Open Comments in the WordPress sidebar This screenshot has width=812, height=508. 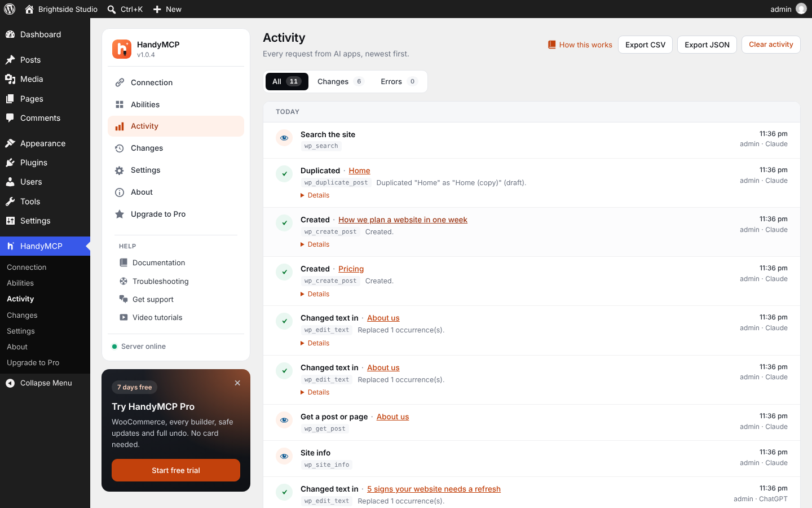point(45,118)
